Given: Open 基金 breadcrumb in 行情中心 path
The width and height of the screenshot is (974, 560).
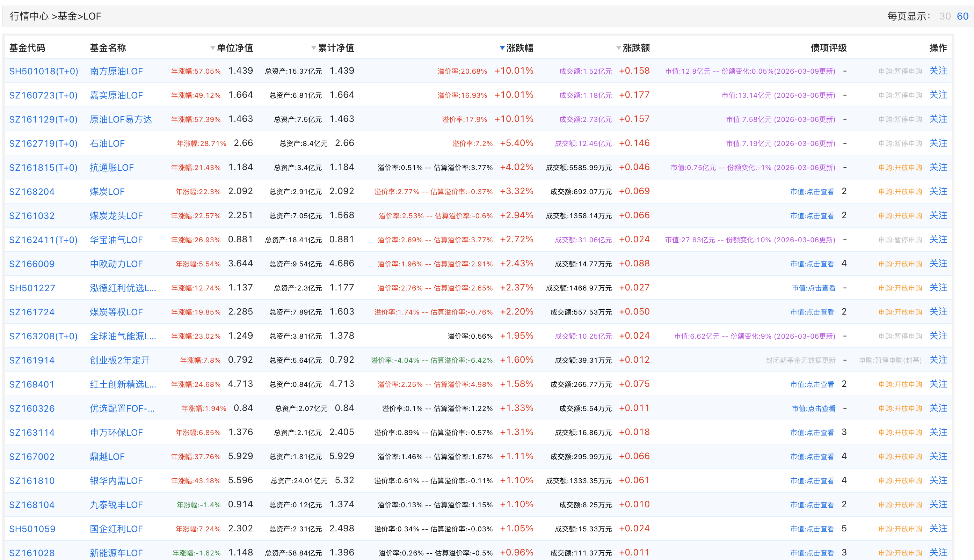Looking at the screenshot, I should tap(67, 16).
